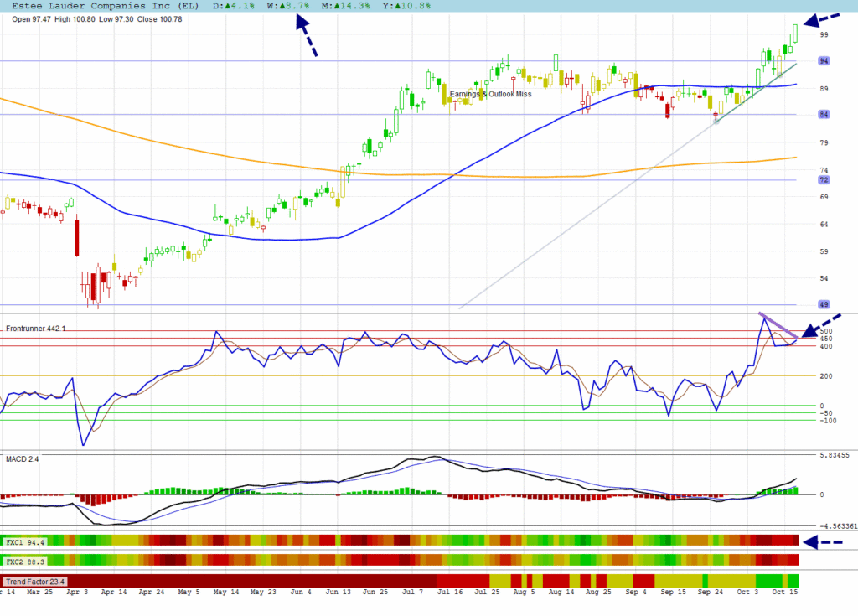Click the dashed arrow pointing at weekly change

pyautogui.click(x=306, y=36)
